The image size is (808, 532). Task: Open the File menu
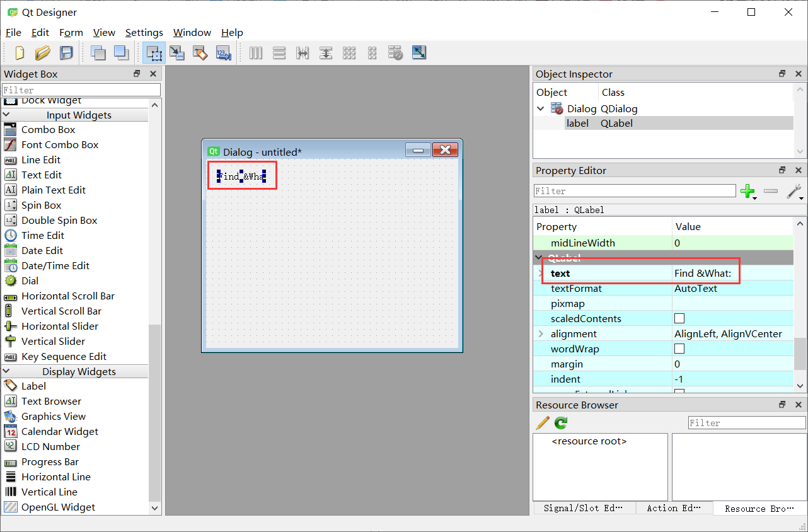[x=13, y=33]
